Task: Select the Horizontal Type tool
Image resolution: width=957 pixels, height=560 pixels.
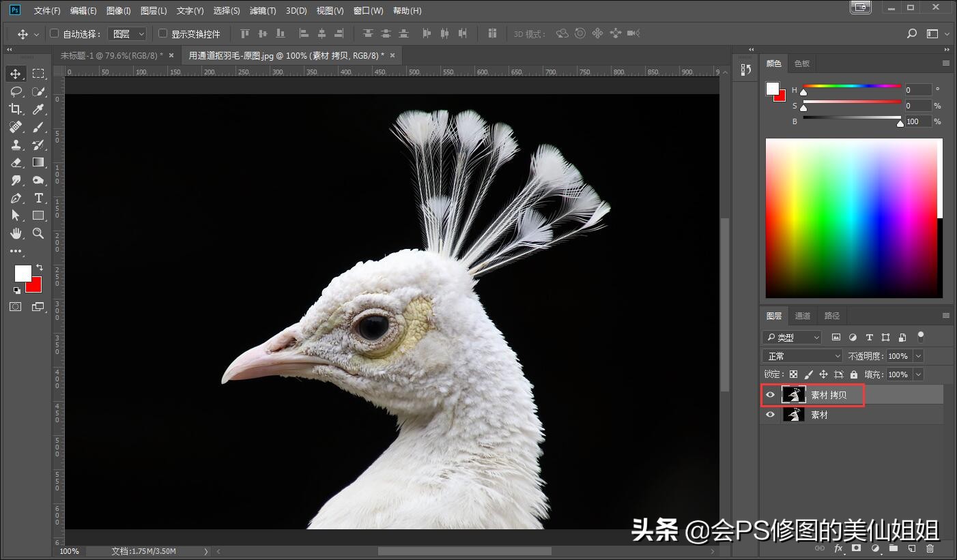Action: [39, 198]
